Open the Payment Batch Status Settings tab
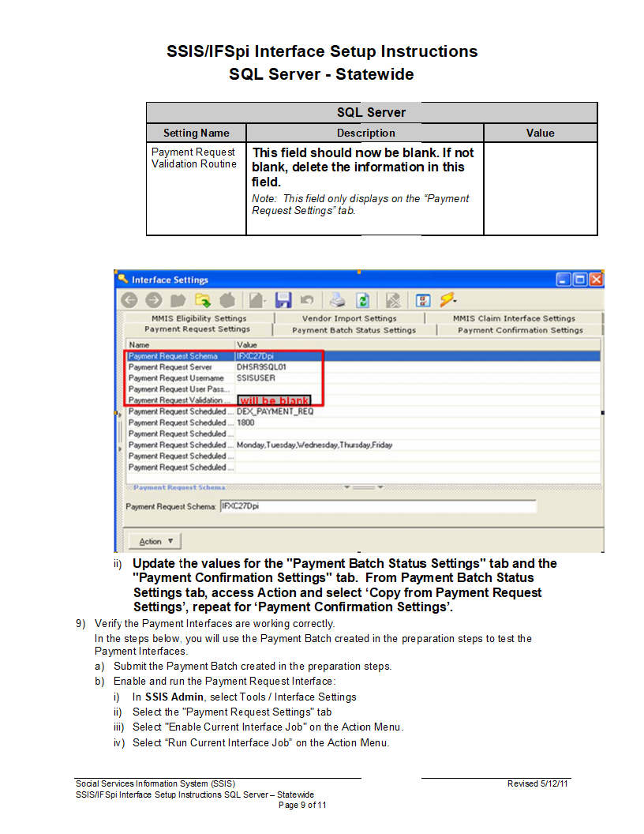 [354, 330]
